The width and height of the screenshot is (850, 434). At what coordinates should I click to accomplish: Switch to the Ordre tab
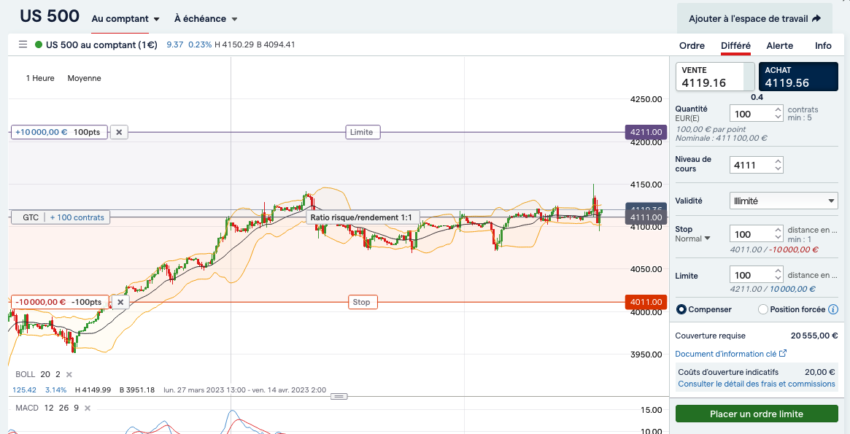coord(692,46)
